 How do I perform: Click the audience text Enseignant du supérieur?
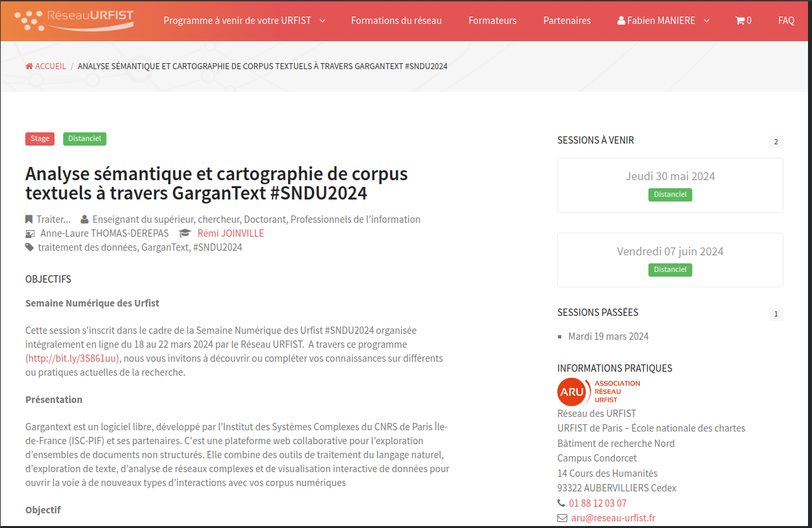pos(256,219)
